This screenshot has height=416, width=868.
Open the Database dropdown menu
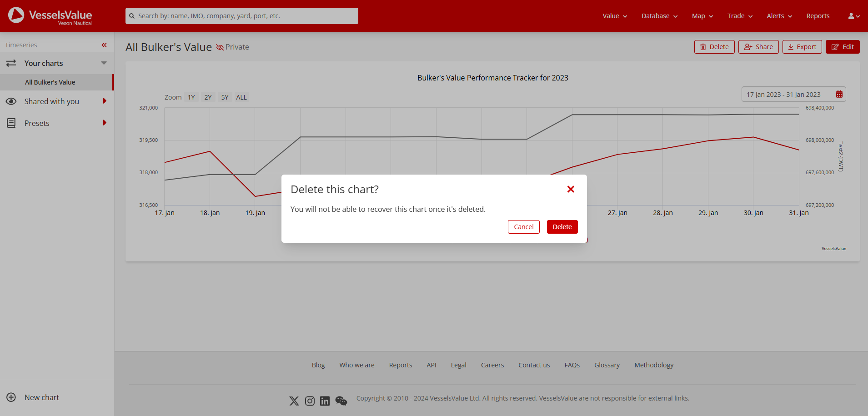(658, 15)
